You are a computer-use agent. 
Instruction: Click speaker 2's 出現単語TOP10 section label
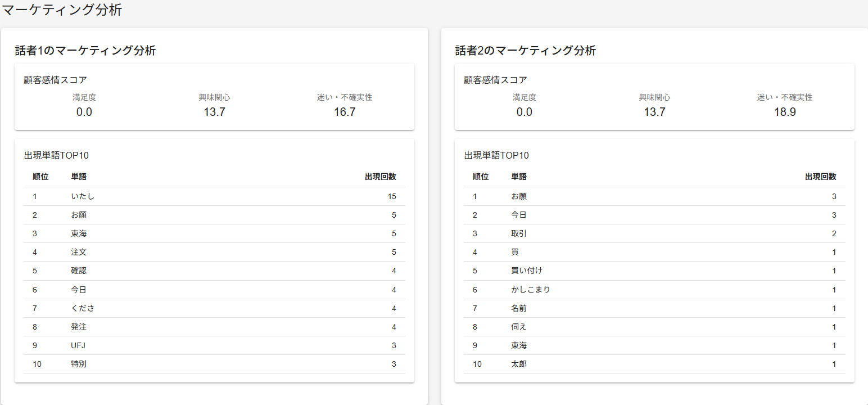click(x=496, y=155)
